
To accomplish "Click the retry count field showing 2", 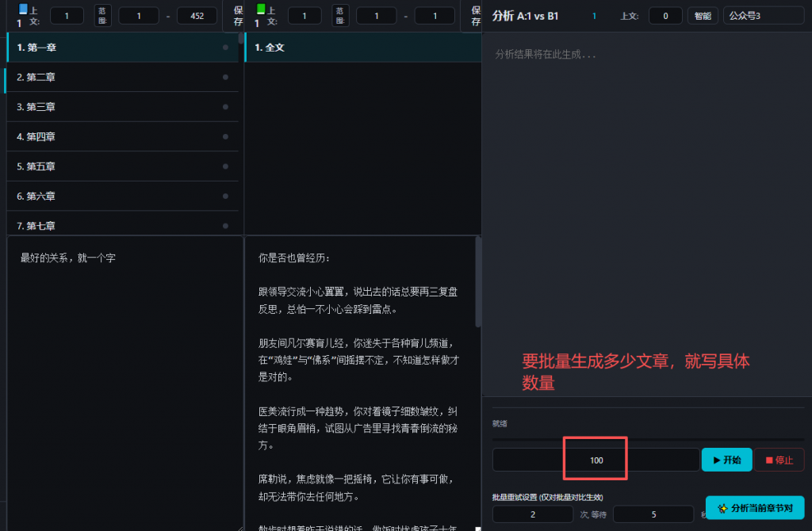I will click(532, 514).
